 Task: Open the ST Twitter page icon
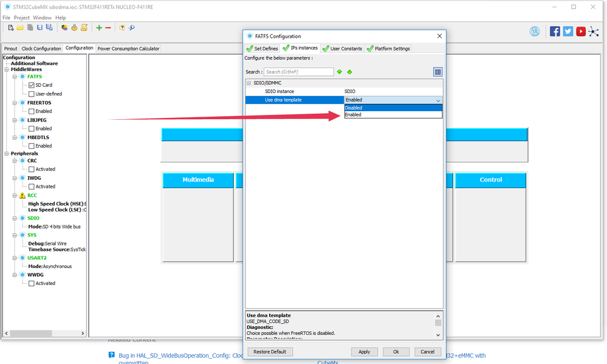click(x=568, y=32)
